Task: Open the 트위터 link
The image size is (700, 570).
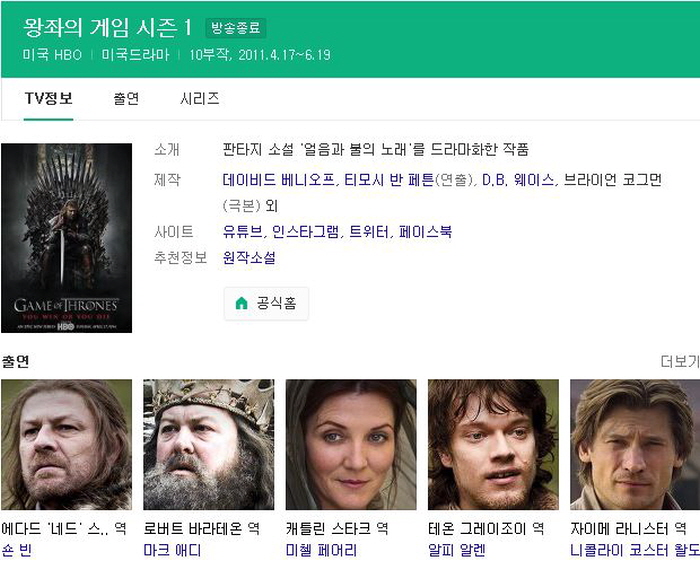Action: point(367,232)
